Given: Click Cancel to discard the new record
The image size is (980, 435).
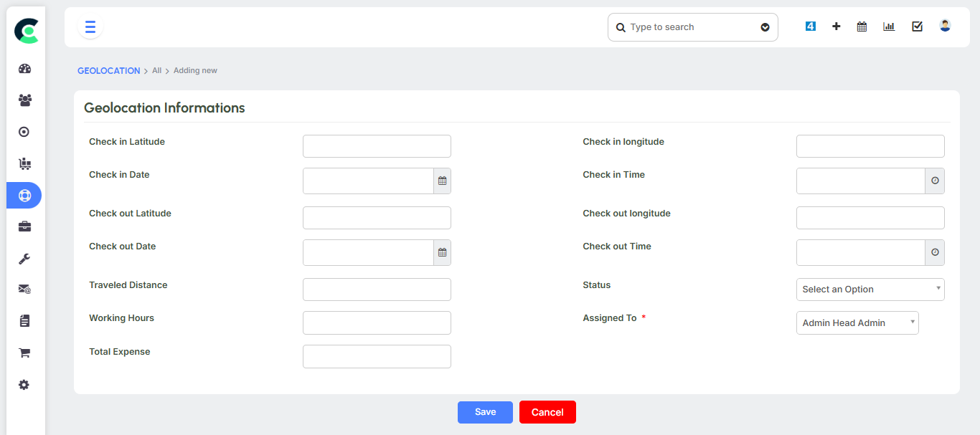Looking at the screenshot, I should [x=547, y=412].
